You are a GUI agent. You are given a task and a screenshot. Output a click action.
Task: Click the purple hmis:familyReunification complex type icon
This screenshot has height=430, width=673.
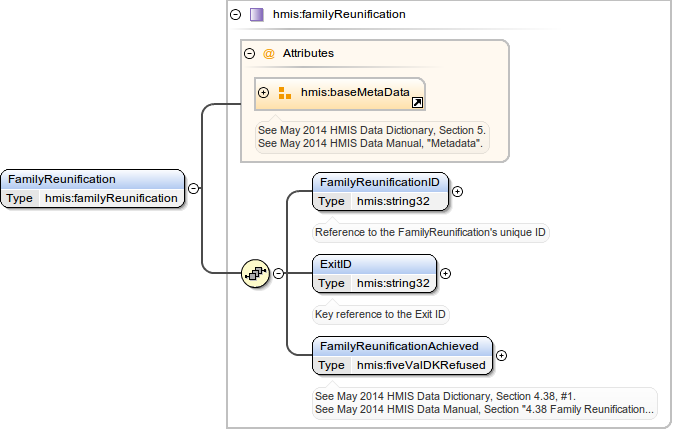tap(257, 15)
